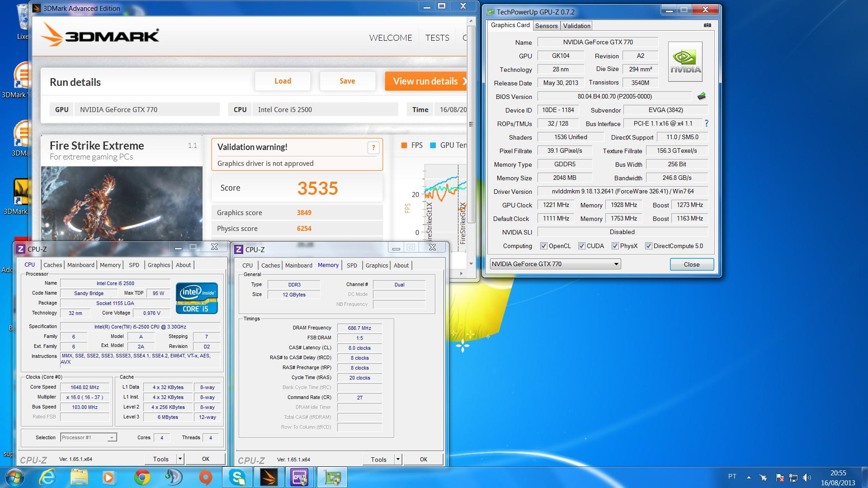Toggle the CUDA checkbox in GPU-Z

[581, 246]
